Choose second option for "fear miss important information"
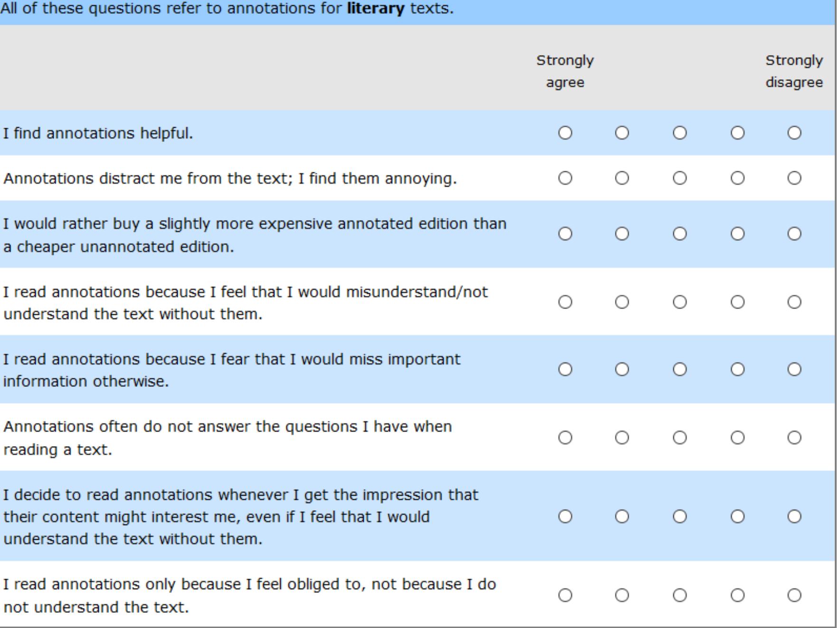840x628 pixels. 622,369
